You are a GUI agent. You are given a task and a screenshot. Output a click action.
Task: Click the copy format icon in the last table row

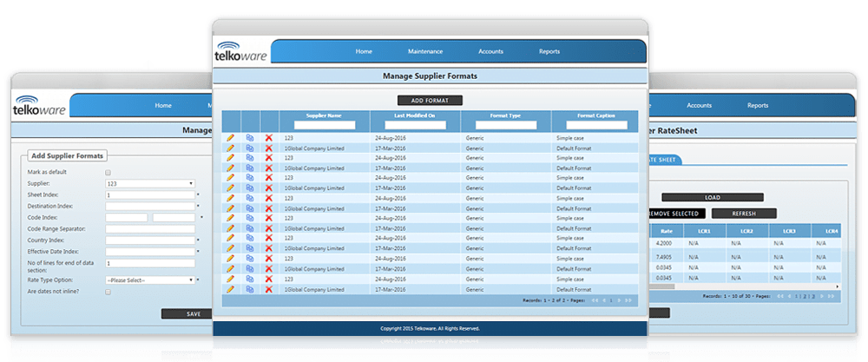click(x=250, y=289)
